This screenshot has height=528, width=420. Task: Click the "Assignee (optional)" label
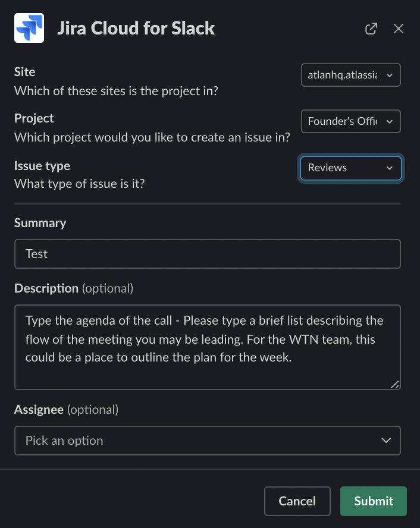[x=66, y=410]
